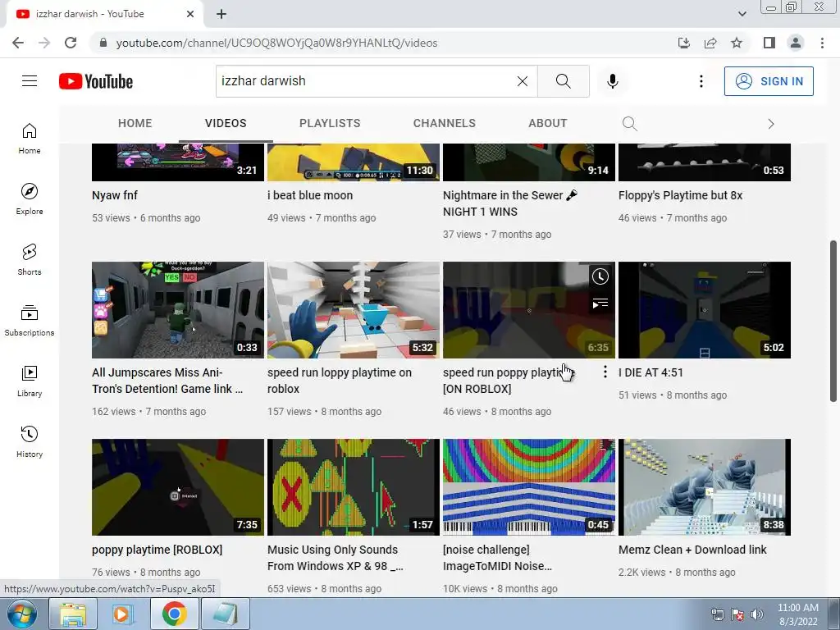The height and width of the screenshot is (630, 840).
Task: Open Windows Start menu
Action: 22,614
